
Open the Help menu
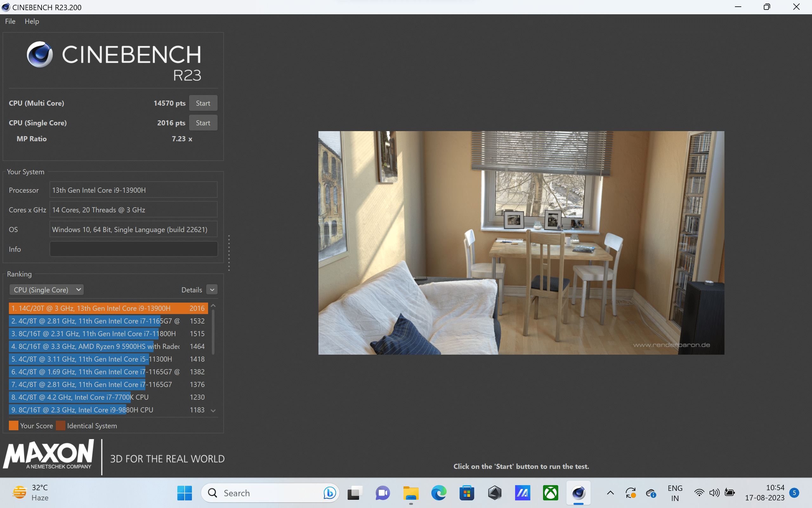(32, 21)
